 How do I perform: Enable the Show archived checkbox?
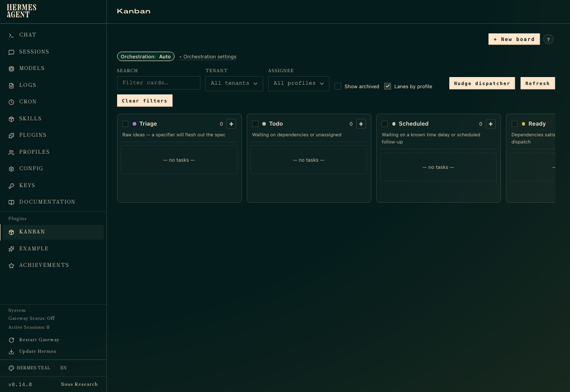[338, 86]
